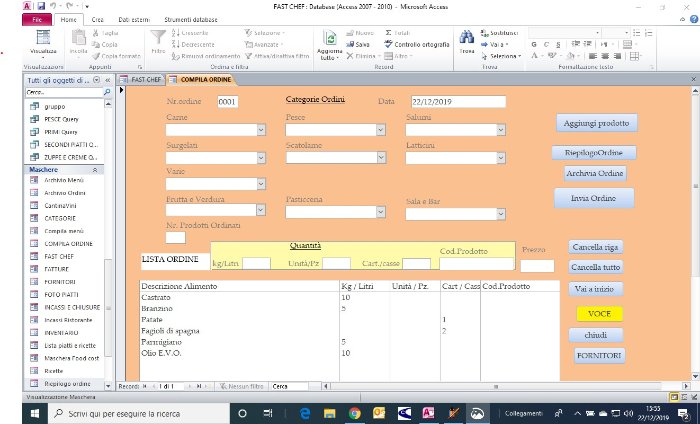Click Windows Start button
700x424 pixels.
35,413
